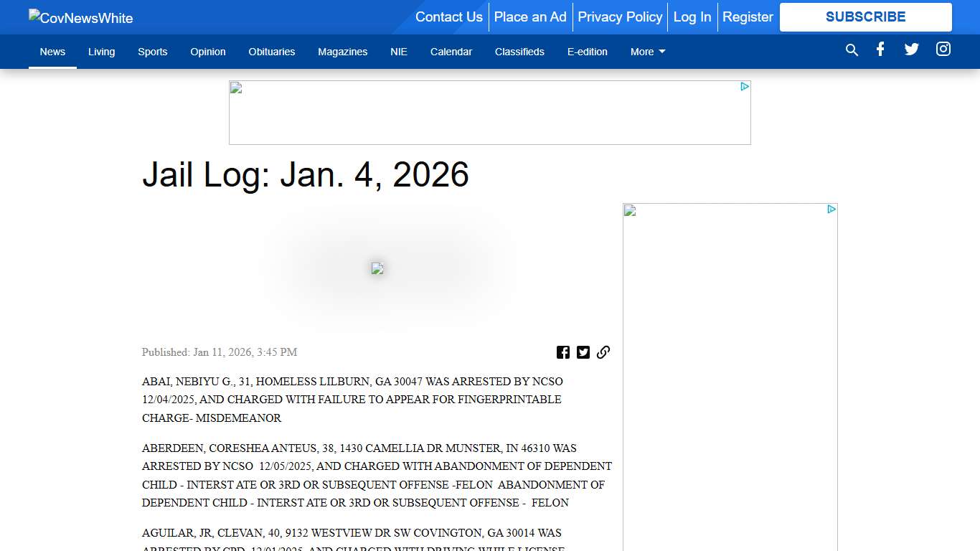The height and width of the screenshot is (551, 980).
Task: Share article on Twitter
Action: [583, 352]
